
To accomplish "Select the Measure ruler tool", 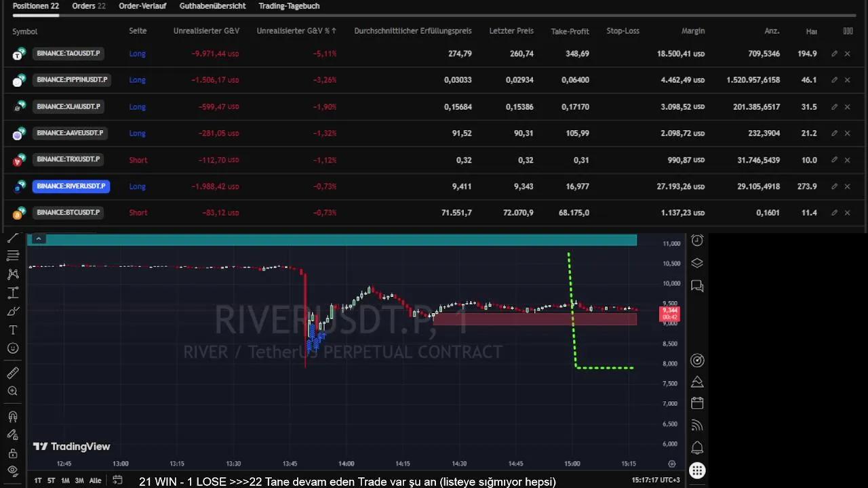I will point(13,373).
